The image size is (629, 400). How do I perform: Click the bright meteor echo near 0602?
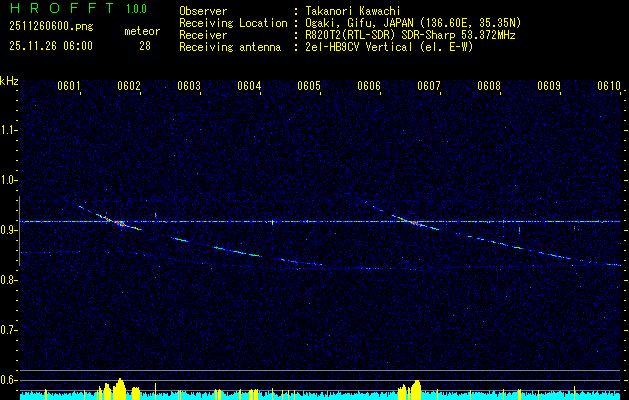pyautogui.click(x=119, y=223)
